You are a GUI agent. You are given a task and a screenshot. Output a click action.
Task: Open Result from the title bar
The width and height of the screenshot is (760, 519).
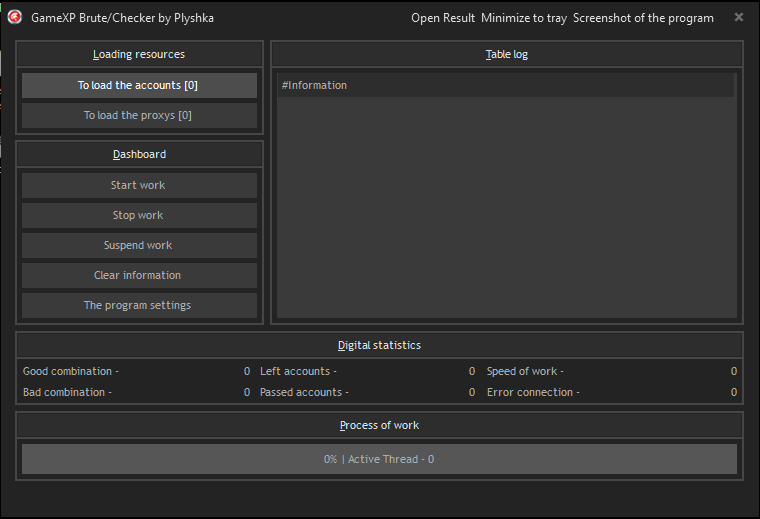[x=443, y=18]
